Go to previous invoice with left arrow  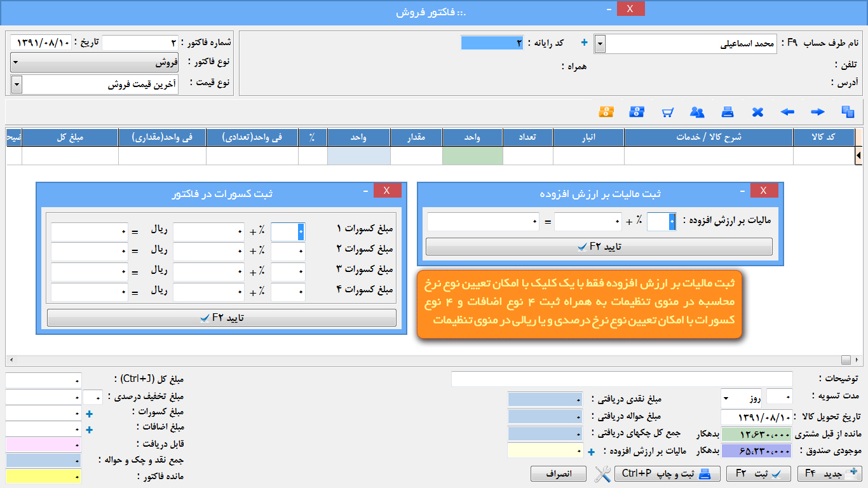(x=787, y=112)
